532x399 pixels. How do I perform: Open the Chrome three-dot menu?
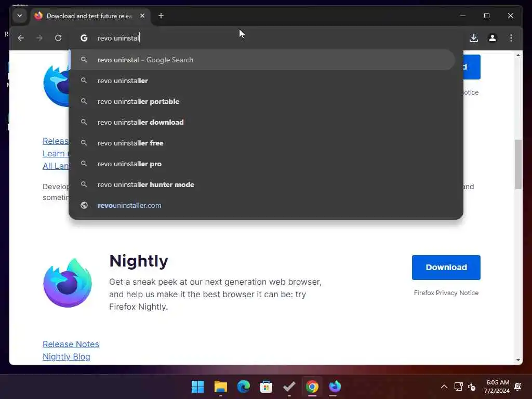pyautogui.click(x=511, y=38)
